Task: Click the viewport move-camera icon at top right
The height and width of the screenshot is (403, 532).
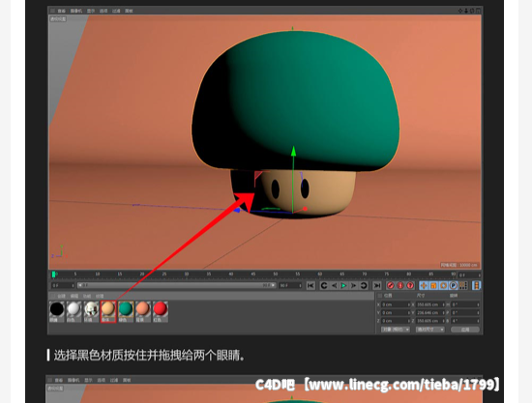Action: click(x=460, y=11)
